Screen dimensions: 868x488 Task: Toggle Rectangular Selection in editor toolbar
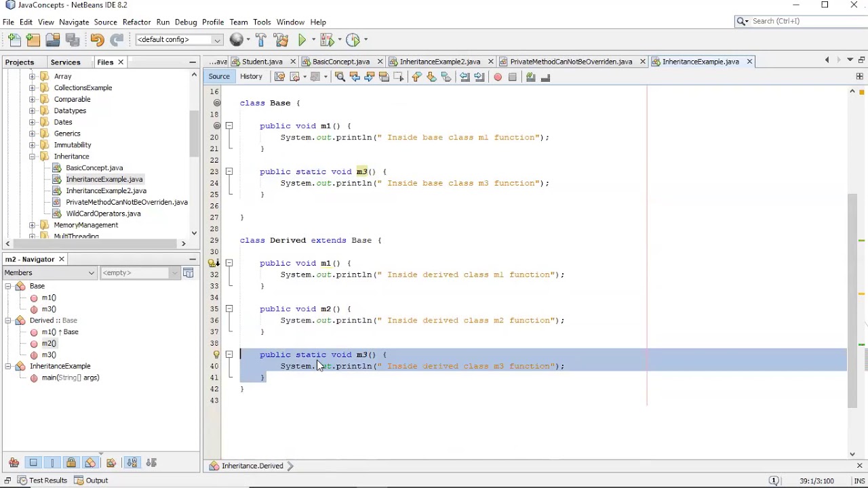tap(399, 77)
